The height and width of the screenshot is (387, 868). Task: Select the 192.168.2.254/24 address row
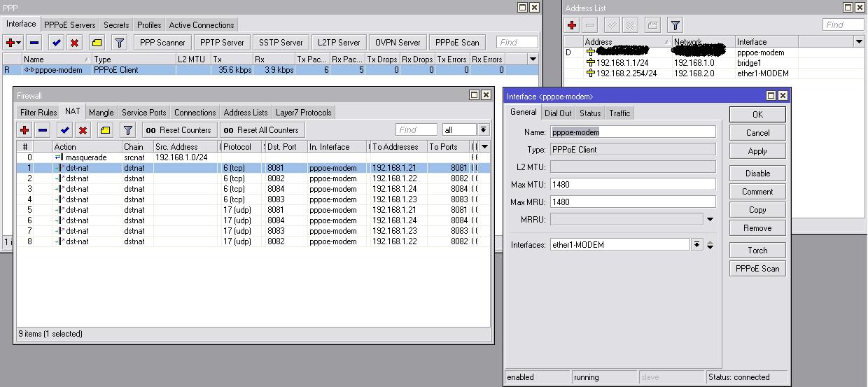pos(715,73)
